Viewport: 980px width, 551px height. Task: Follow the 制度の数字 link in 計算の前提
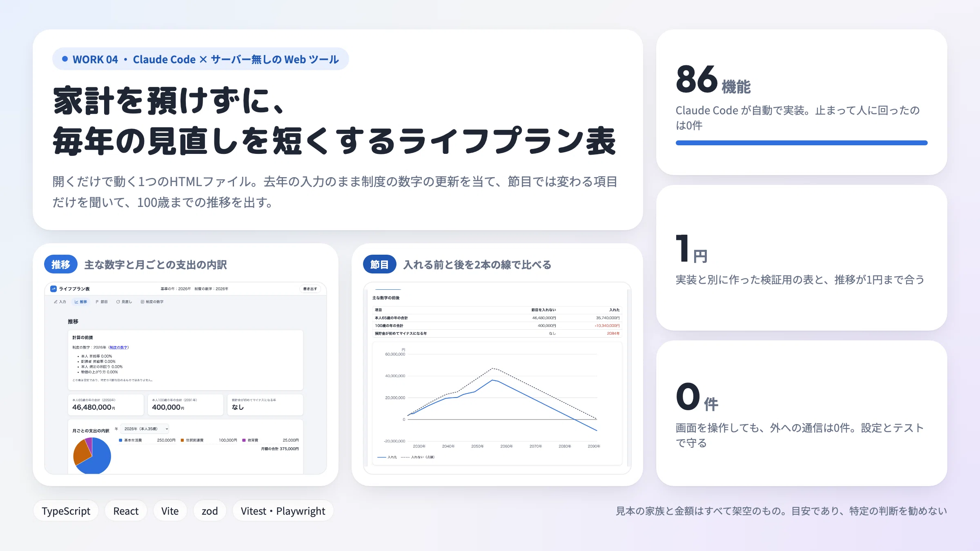coord(118,347)
